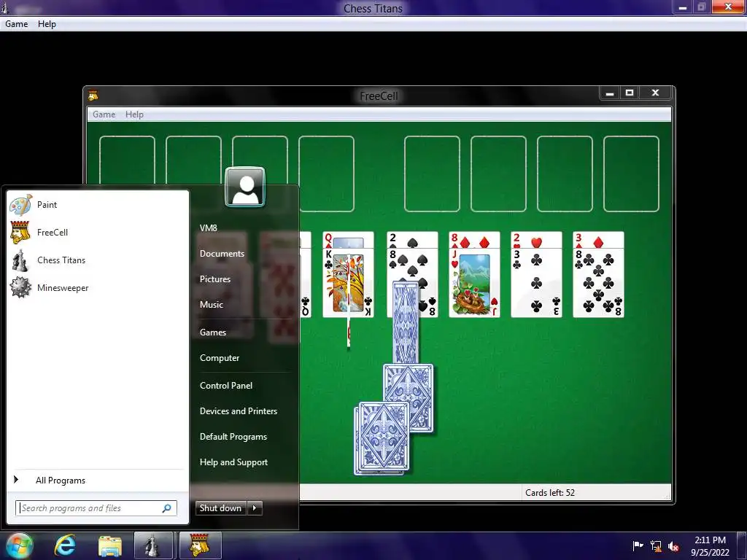Minimize the FreeCell window
Screen dimensions: 747x560
point(609,93)
